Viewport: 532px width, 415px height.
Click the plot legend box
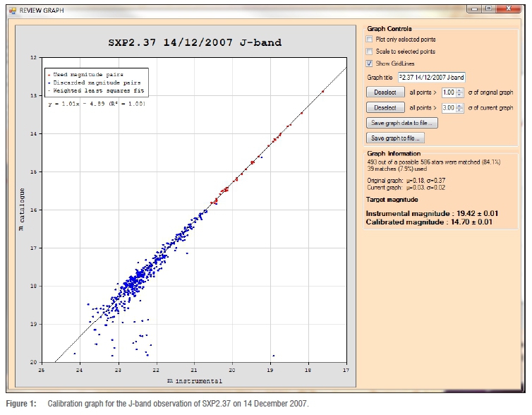[x=96, y=81]
